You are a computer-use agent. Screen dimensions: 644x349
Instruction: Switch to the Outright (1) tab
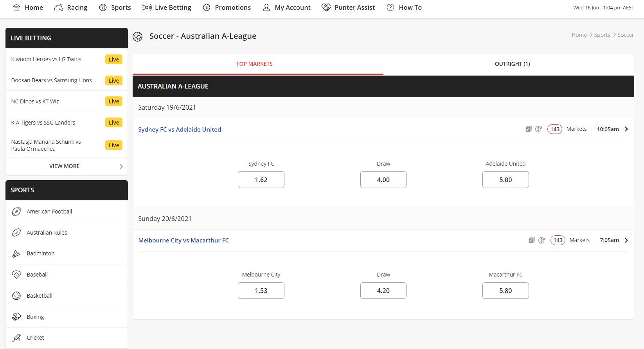tap(512, 64)
